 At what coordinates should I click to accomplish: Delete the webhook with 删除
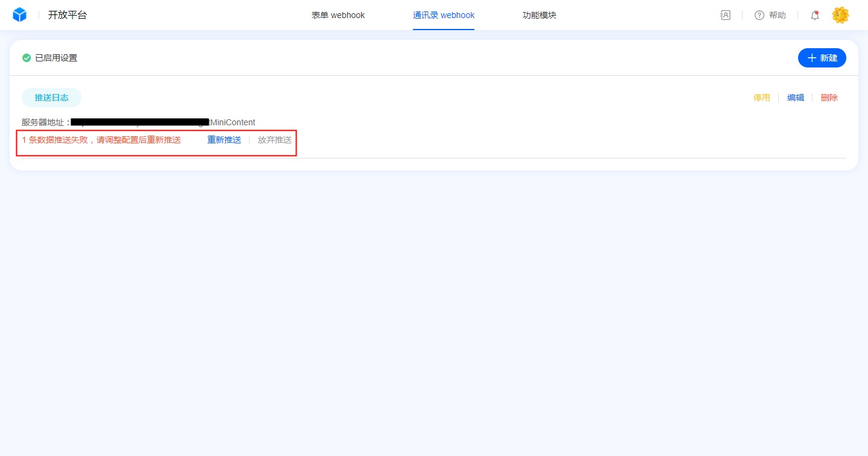(x=829, y=98)
